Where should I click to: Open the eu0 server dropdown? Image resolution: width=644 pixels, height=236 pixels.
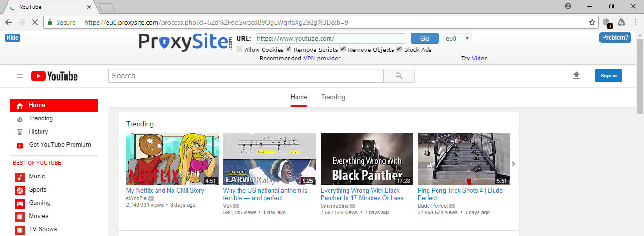457,38
